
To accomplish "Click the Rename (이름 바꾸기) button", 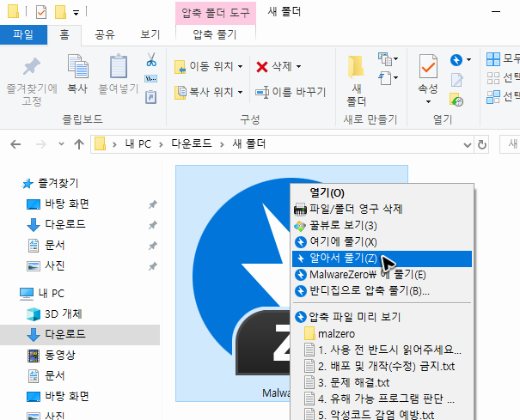I will point(291,92).
